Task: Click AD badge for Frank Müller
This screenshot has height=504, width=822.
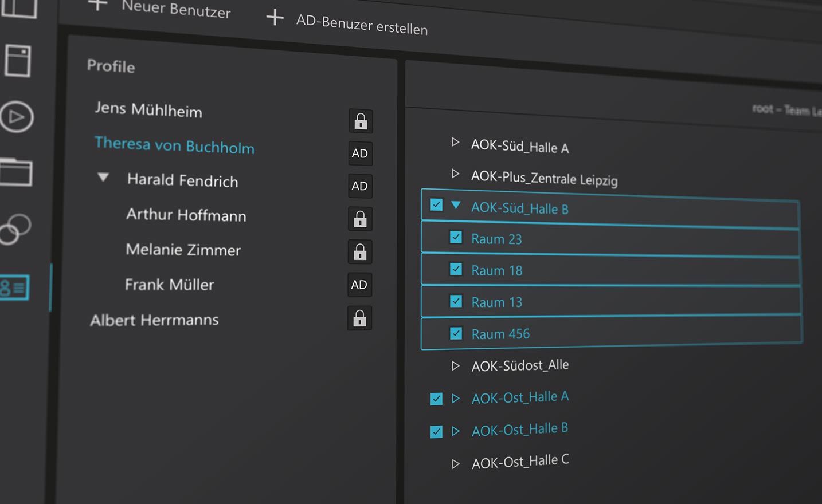Action: tap(359, 285)
